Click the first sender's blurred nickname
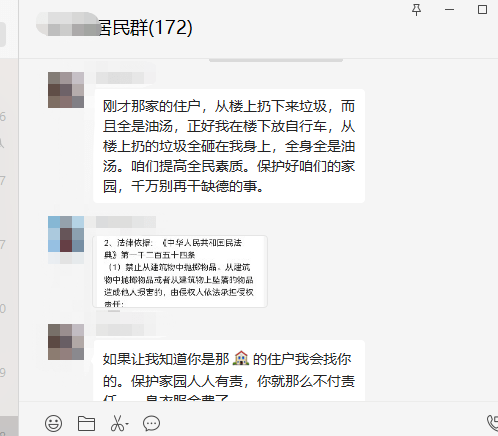Viewport: 498px width, 436px height. pyautogui.click(x=126, y=78)
